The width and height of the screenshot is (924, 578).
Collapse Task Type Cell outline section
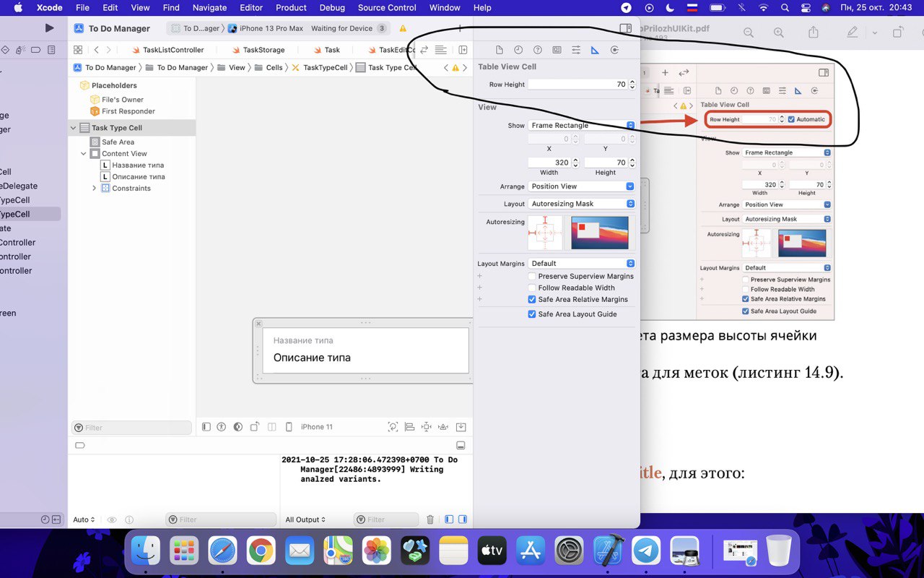[74, 128]
